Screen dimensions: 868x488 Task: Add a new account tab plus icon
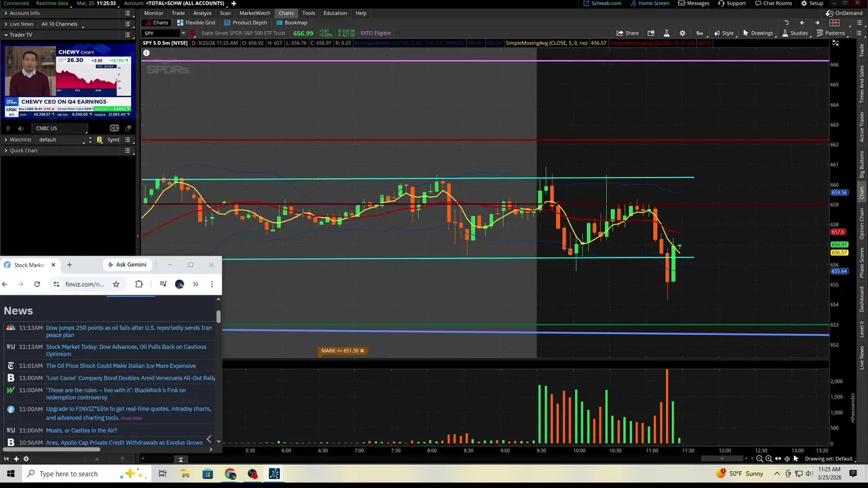(x=233, y=3)
